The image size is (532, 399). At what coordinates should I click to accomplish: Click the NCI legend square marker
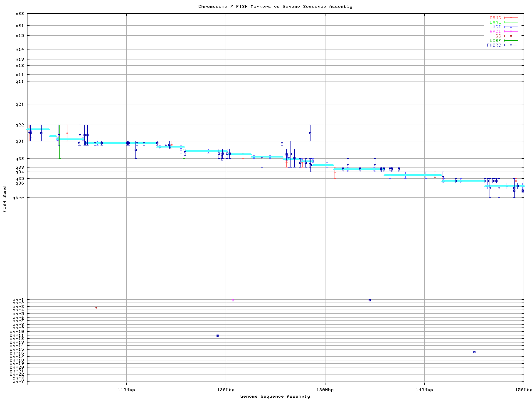click(511, 27)
